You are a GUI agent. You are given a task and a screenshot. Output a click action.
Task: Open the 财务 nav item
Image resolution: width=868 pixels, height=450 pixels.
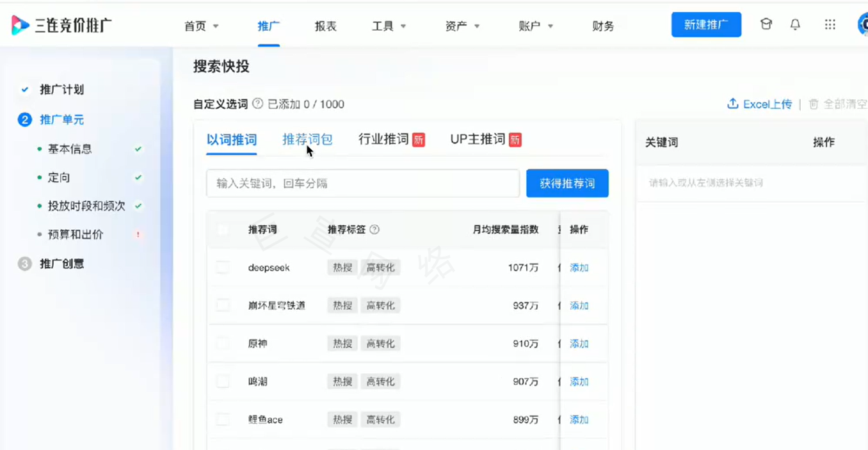click(x=603, y=26)
